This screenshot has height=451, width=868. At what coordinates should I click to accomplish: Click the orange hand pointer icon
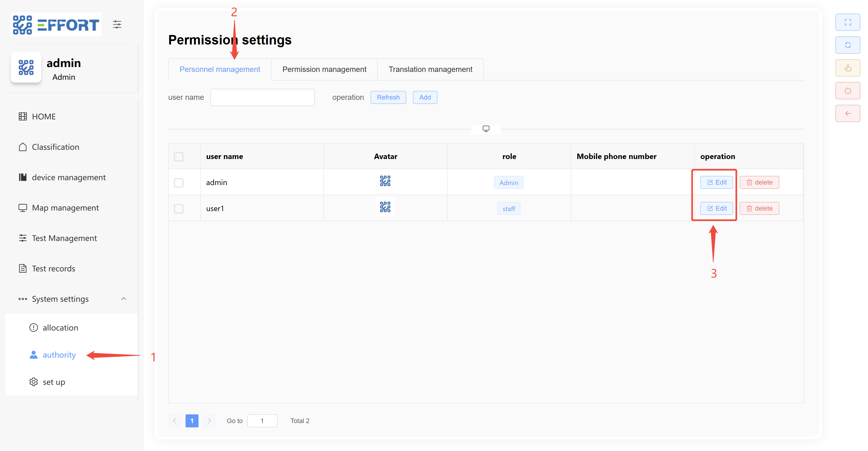point(847,68)
